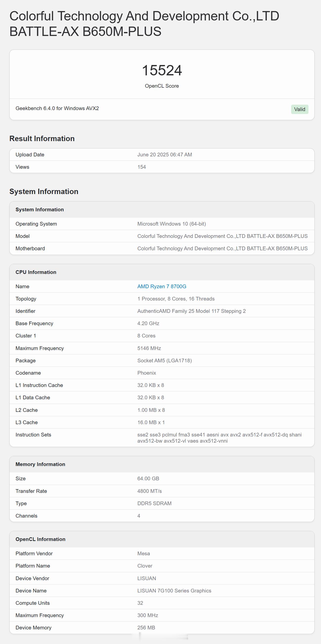Select the Transfer Rate 4800 MT/s value
The width and height of the screenshot is (321, 644).
[150, 491]
